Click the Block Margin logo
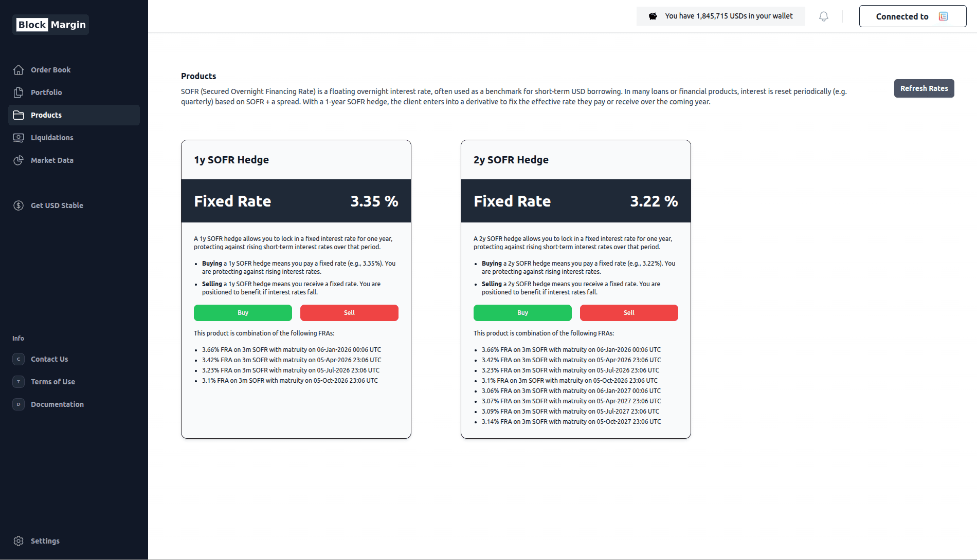Image resolution: width=977 pixels, height=560 pixels. coord(51,25)
